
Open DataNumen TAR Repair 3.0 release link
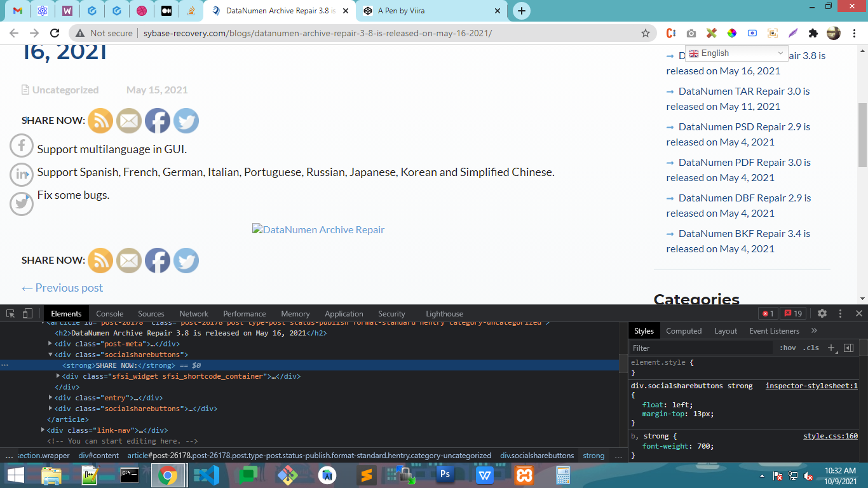pos(738,98)
